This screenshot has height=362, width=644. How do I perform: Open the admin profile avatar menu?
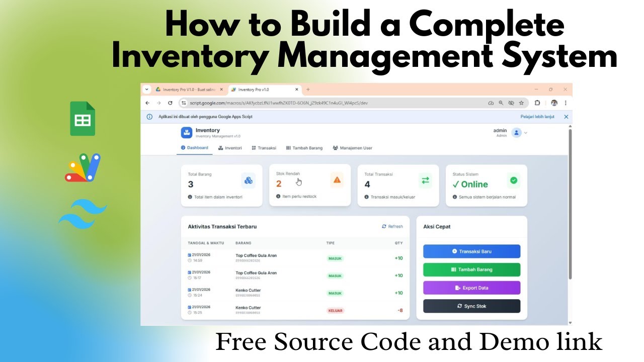(516, 133)
